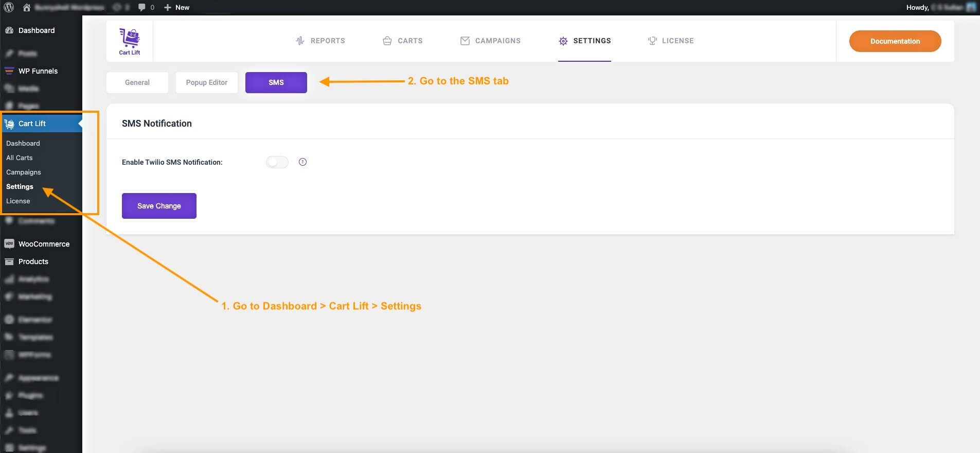Open License submenu item
This screenshot has height=453, width=980.
click(x=18, y=201)
